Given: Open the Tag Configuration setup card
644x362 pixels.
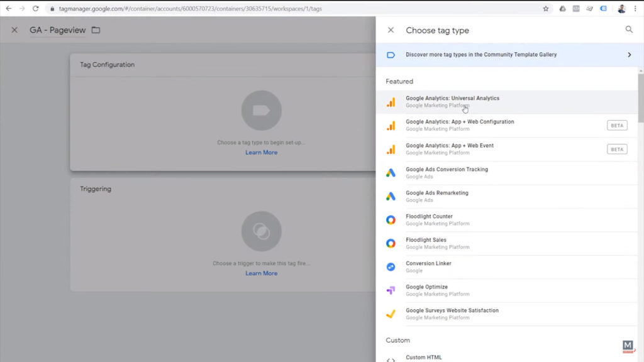Looking at the screenshot, I should pos(261,111).
